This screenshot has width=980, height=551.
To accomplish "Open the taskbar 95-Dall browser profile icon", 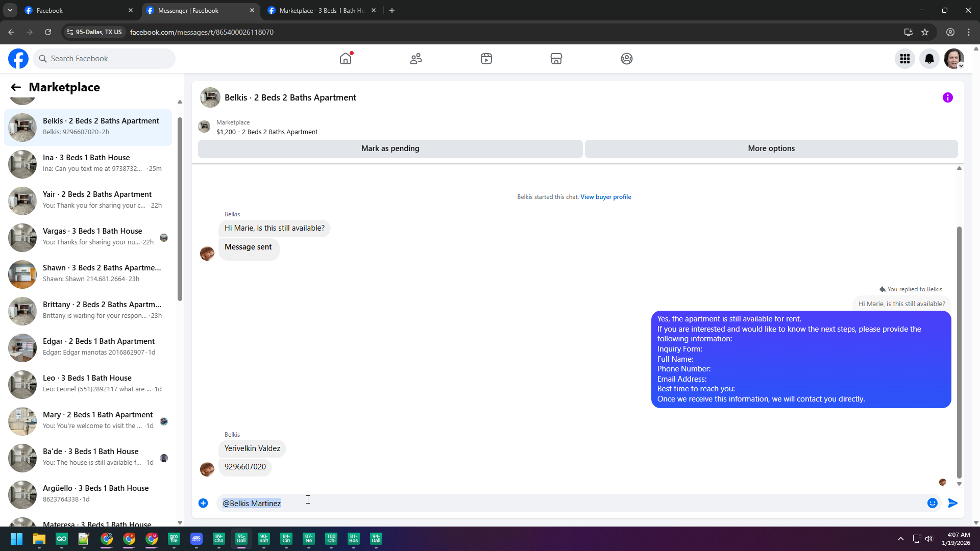I will pyautogui.click(x=241, y=539).
